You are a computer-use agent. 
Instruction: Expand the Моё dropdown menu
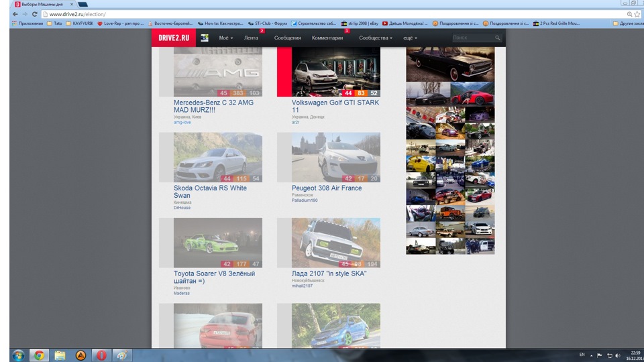click(x=225, y=38)
